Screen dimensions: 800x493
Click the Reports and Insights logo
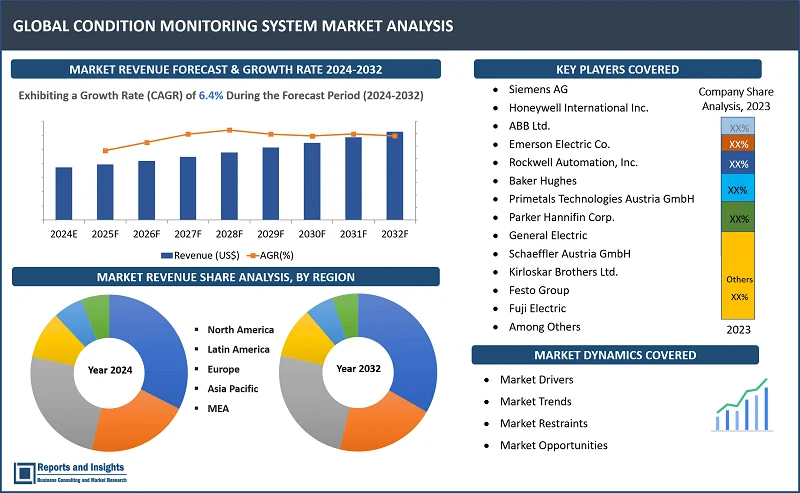[x=70, y=473]
